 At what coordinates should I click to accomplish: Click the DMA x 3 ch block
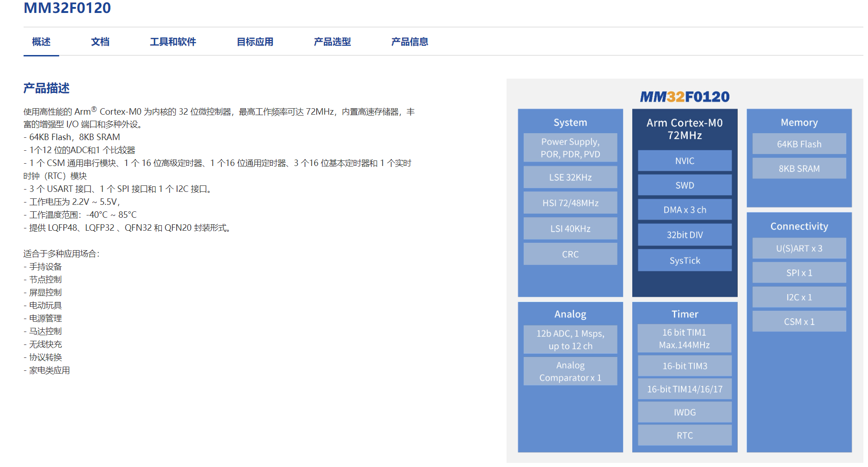[685, 210]
